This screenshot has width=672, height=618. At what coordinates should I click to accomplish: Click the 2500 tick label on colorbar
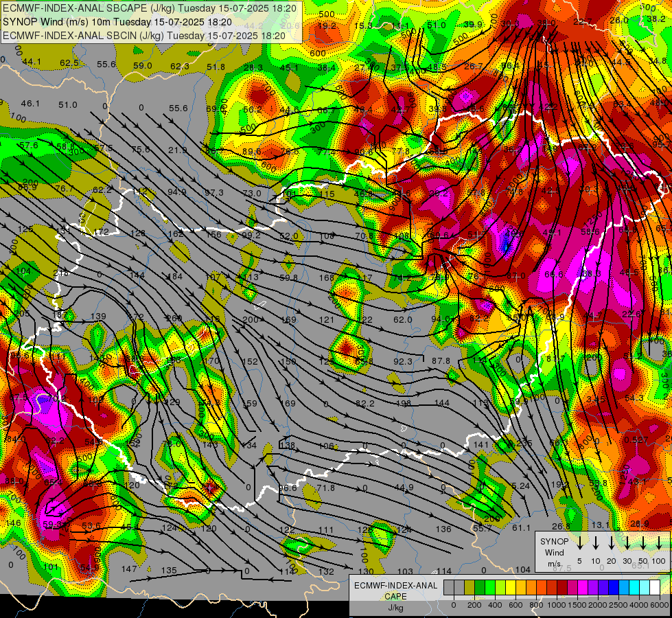618,605
